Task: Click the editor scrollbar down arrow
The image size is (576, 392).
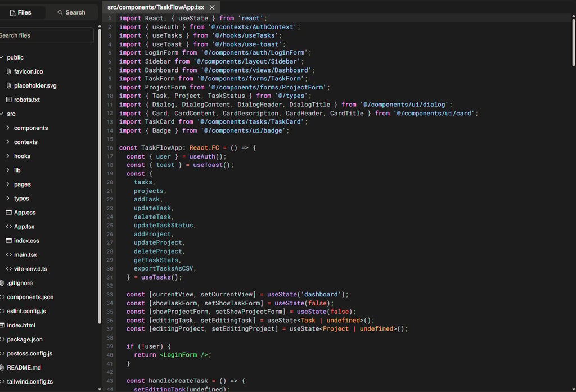Action: 573,389
